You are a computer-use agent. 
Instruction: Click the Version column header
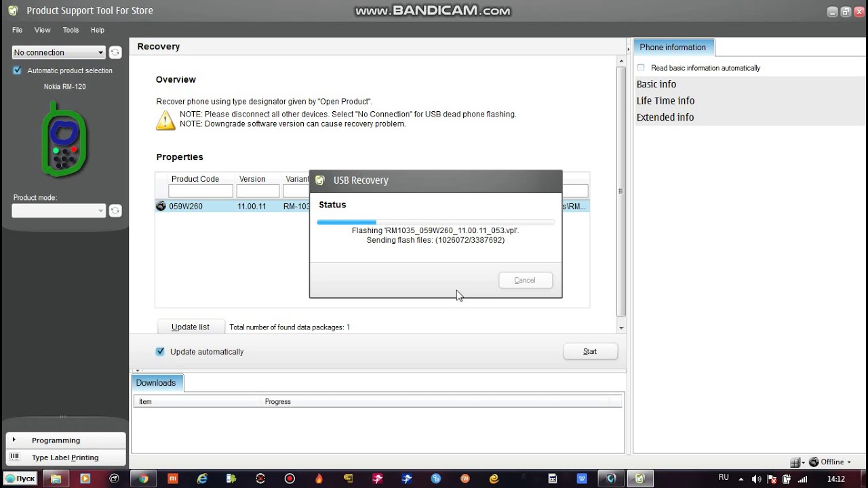coord(252,179)
